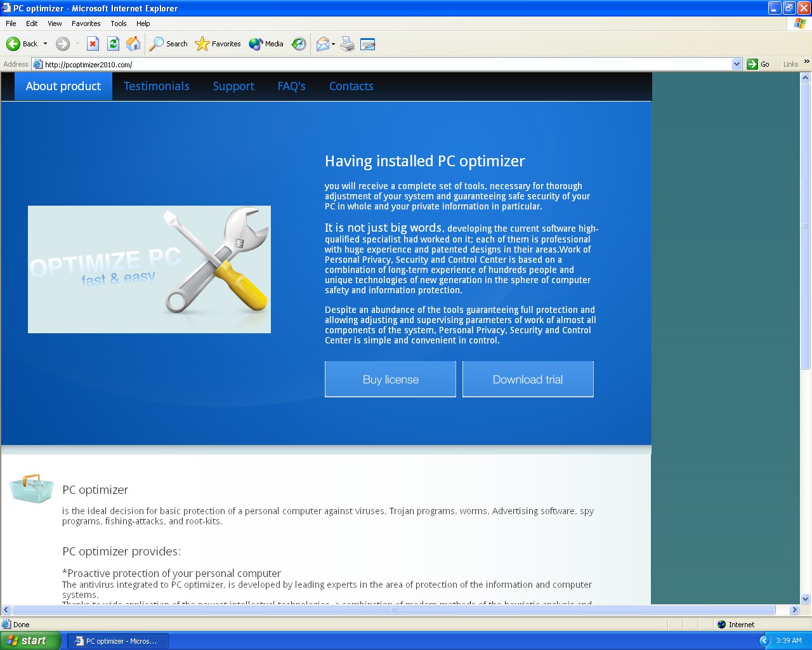Go to the Home page
The image size is (812, 650).
(133, 44)
